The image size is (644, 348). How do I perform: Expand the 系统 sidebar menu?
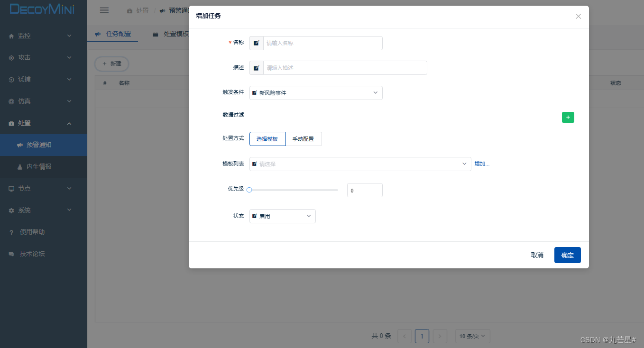[x=43, y=211]
